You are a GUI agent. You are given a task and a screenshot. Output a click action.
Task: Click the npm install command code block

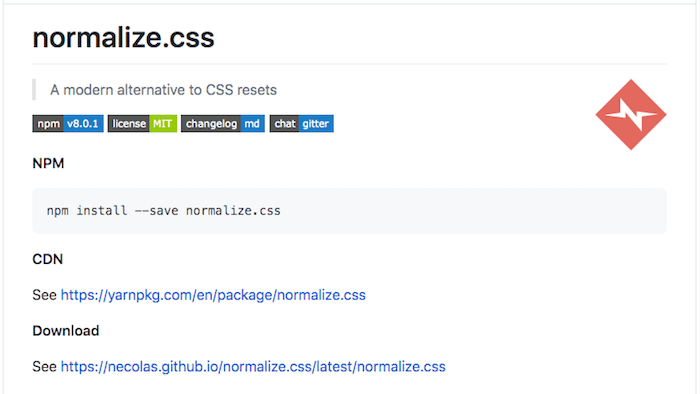click(x=350, y=211)
